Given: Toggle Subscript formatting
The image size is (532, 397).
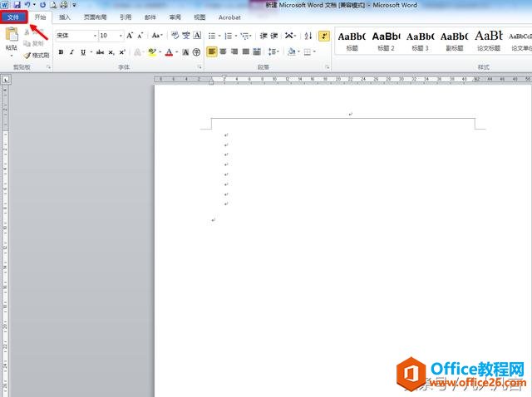Looking at the screenshot, I should 111,52.
